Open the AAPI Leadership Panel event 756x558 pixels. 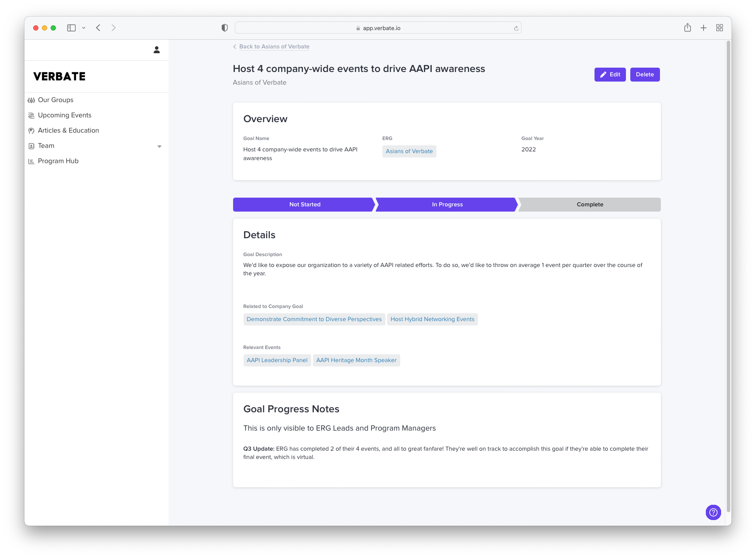[x=277, y=360]
